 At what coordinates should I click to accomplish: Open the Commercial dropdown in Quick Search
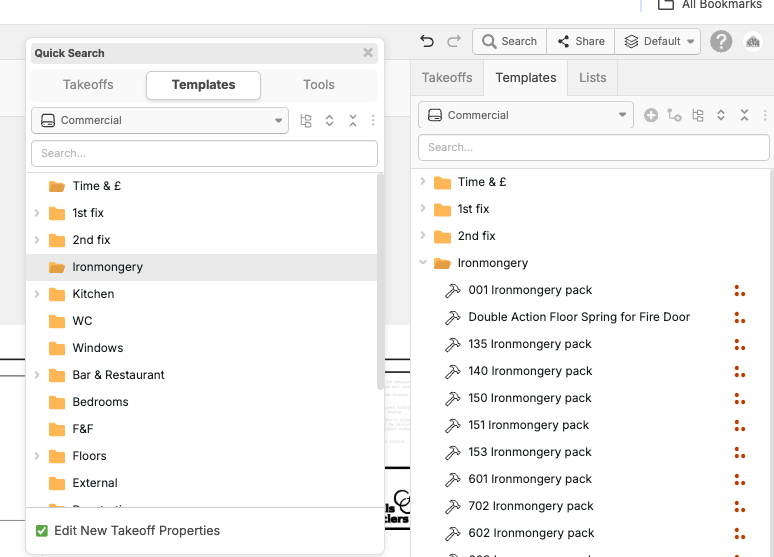point(160,120)
